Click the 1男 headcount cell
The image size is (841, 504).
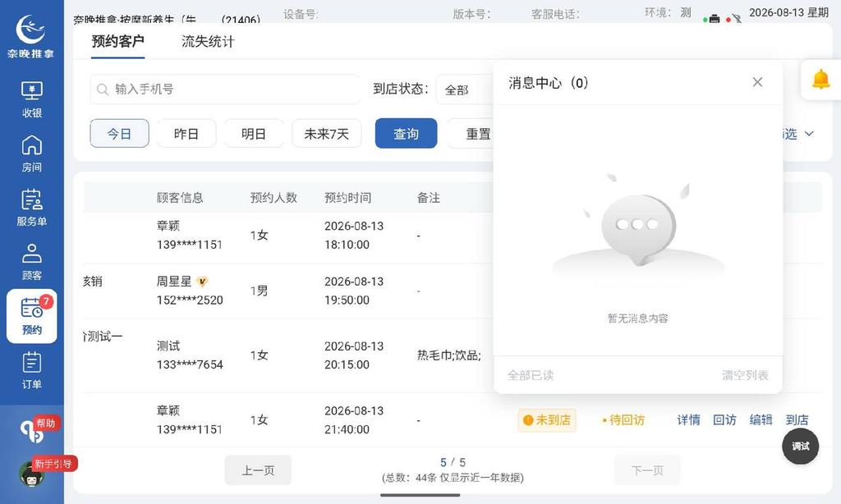coord(259,291)
